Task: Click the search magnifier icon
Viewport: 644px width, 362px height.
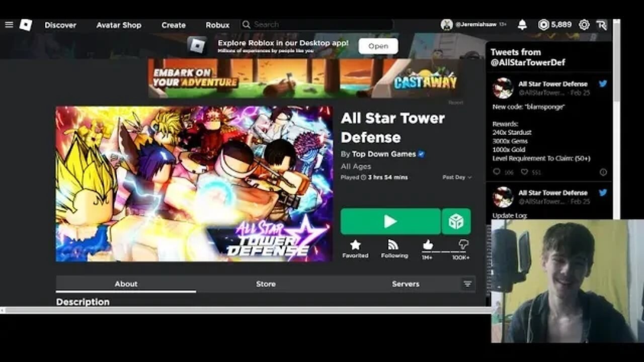Action: pos(246,25)
